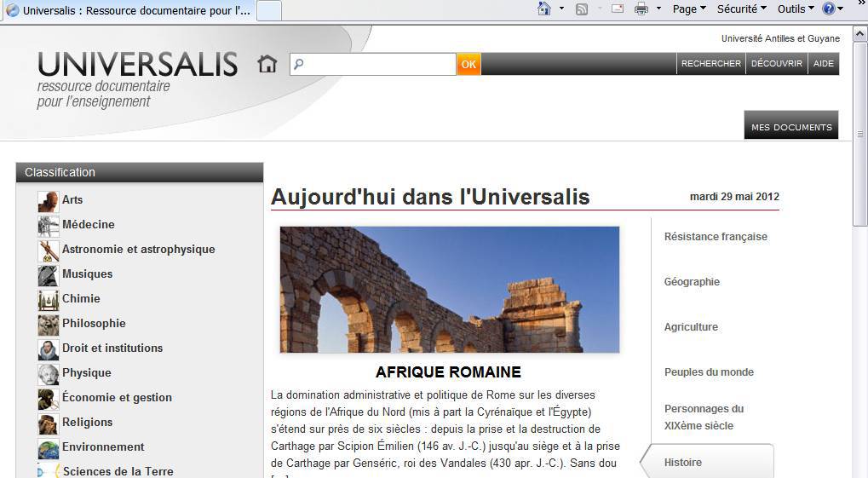
Task: Open the Musiques classification link
Action: [x=88, y=274]
